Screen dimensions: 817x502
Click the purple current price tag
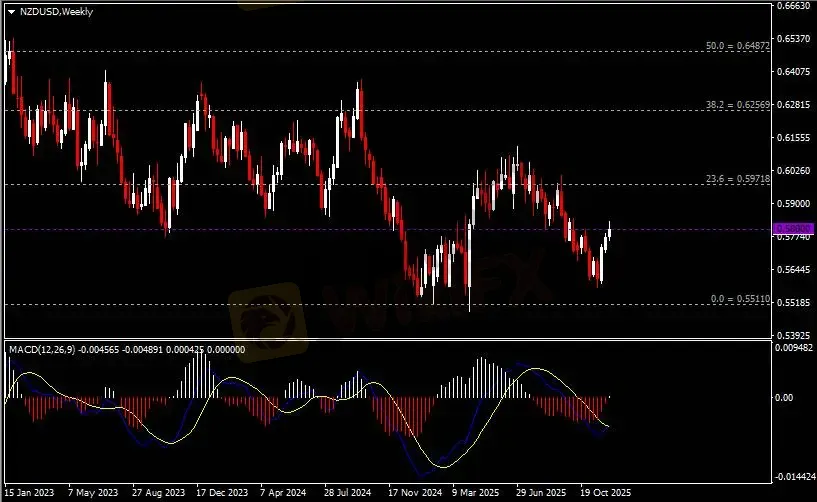pyautogui.click(x=793, y=229)
